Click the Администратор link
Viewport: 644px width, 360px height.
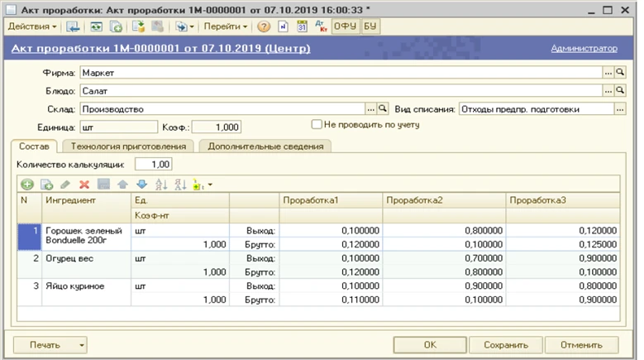pos(584,49)
